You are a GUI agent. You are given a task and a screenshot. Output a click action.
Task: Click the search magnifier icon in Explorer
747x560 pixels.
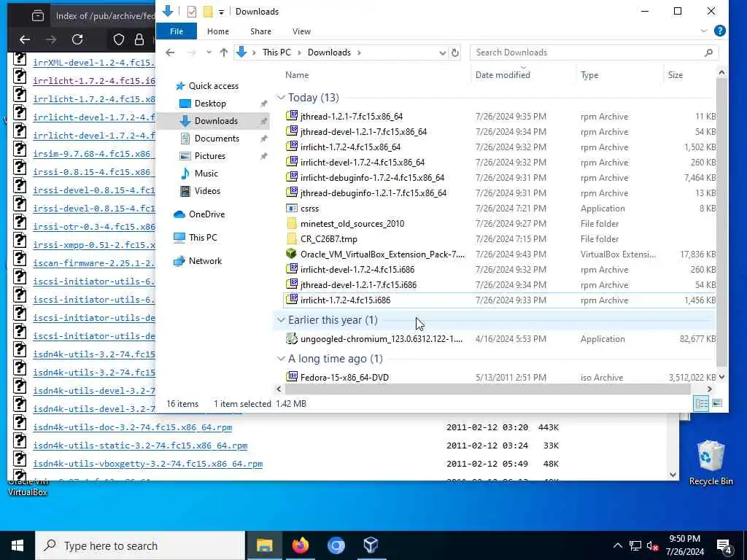pyautogui.click(x=708, y=52)
